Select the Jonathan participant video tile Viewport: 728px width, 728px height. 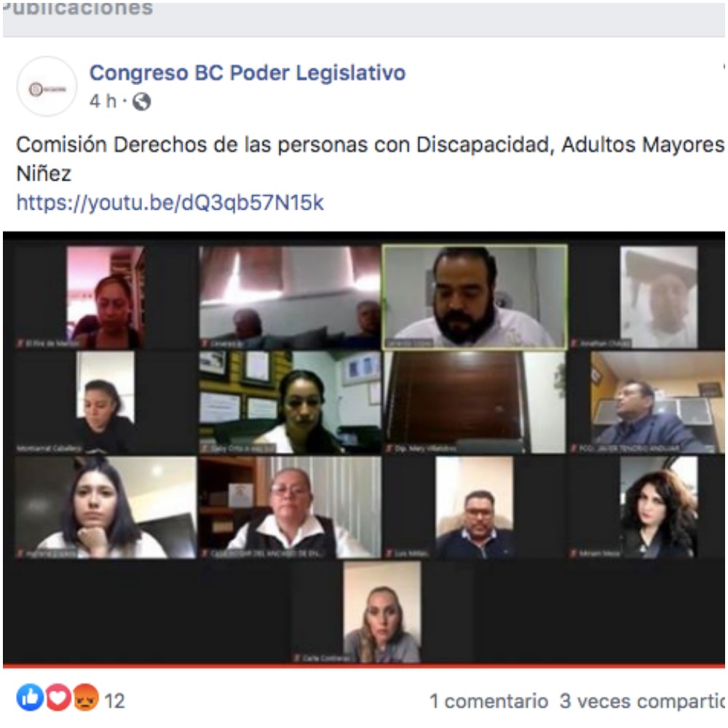pyautogui.click(x=646, y=297)
